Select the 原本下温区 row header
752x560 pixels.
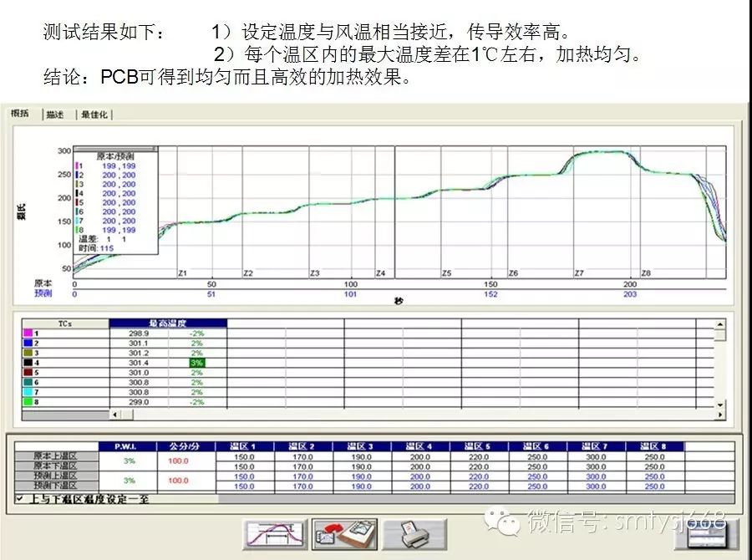(56, 466)
